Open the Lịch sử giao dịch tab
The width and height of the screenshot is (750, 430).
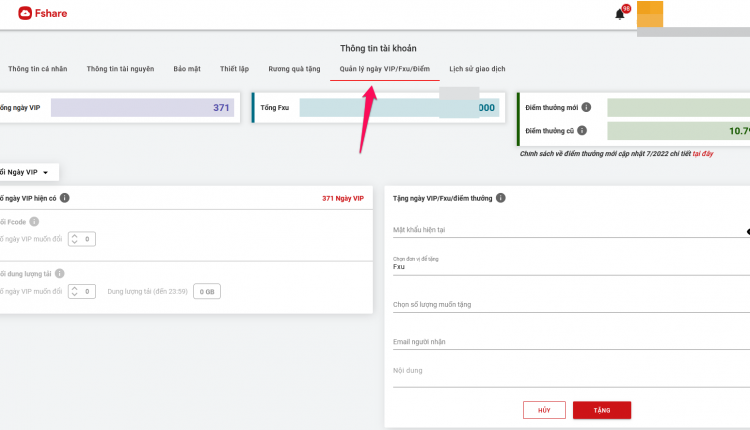point(477,69)
